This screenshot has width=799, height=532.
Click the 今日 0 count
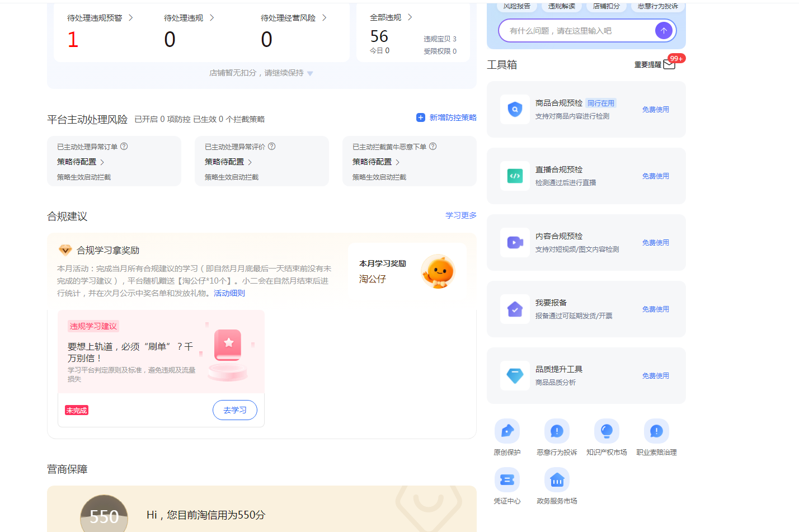pyautogui.click(x=379, y=50)
